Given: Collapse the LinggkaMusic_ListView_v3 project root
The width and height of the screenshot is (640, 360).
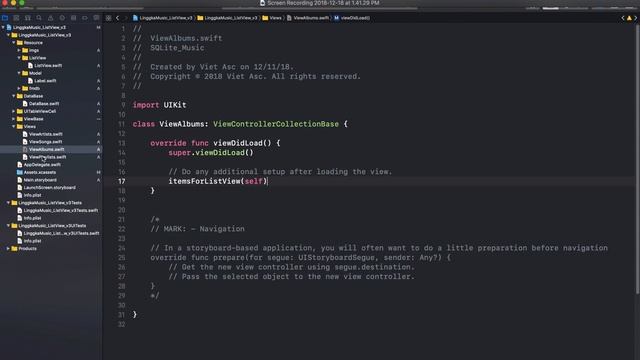Looking at the screenshot, I should coord(3,27).
